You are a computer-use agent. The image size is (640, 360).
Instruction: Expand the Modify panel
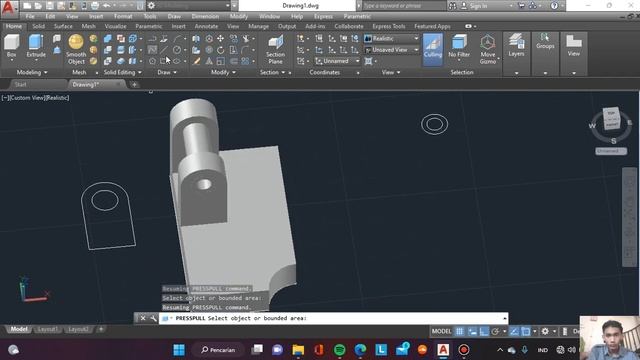click(223, 72)
